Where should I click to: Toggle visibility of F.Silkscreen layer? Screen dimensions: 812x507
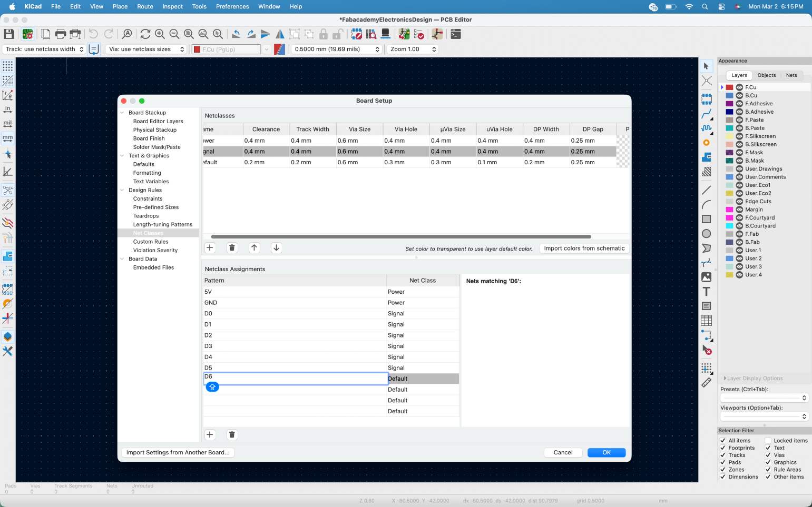[739, 136]
